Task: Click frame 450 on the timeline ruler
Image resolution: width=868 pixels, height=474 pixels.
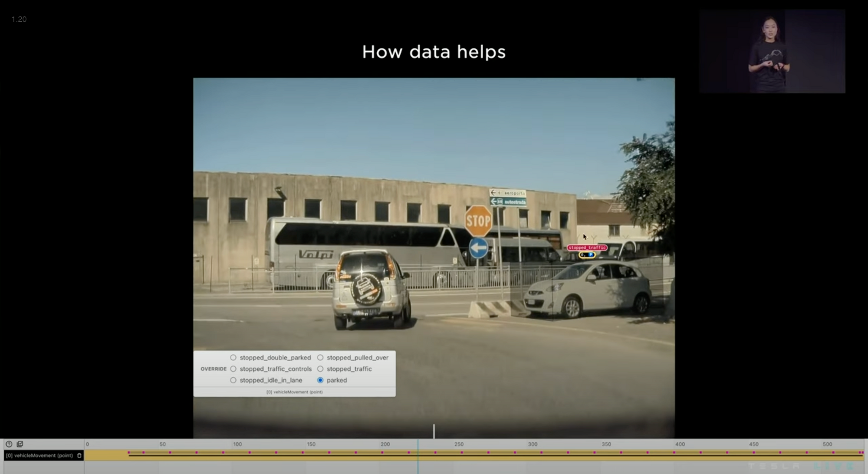Action: (x=753, y=444)
